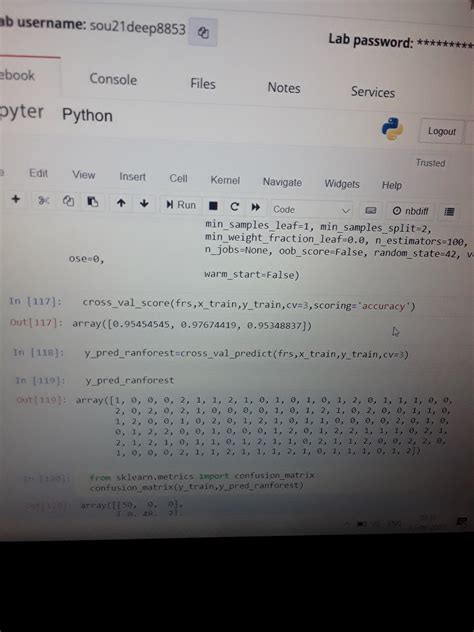Screen dimensions: 474x632
Task: Select the confusion_matrix import code cell
Action: coord(202,482)
